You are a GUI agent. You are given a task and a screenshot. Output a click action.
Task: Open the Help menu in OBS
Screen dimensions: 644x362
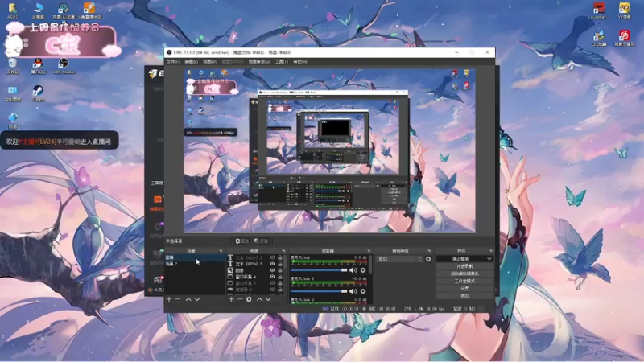click(299, 62)
